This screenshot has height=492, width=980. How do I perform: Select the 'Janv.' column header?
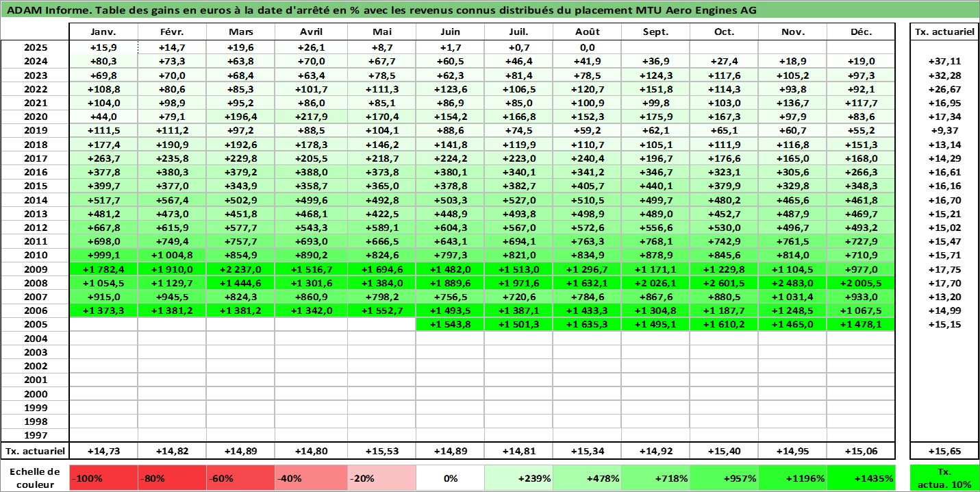(x=103, y=32)
